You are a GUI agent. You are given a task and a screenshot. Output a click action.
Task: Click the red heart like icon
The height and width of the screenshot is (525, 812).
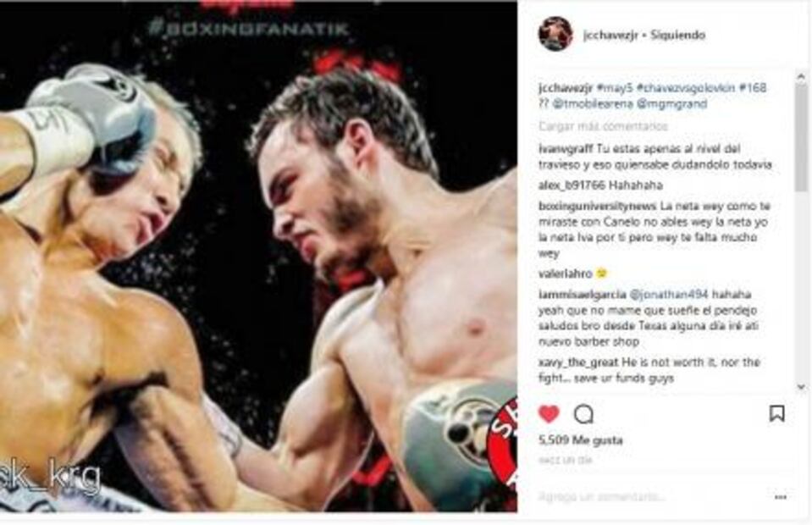[x=549, y=414]
